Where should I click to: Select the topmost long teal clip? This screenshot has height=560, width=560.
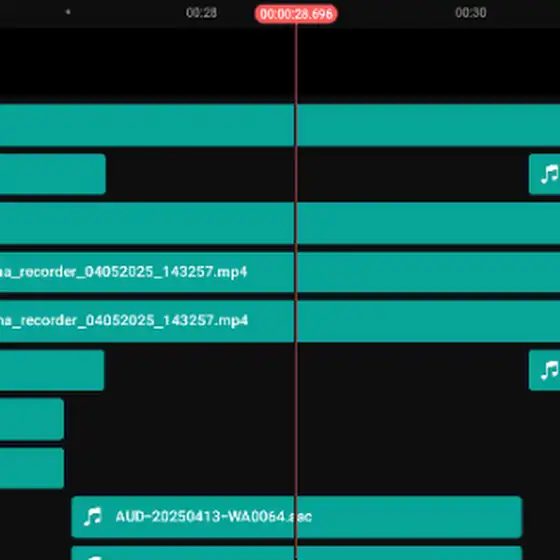click(280, 125)
